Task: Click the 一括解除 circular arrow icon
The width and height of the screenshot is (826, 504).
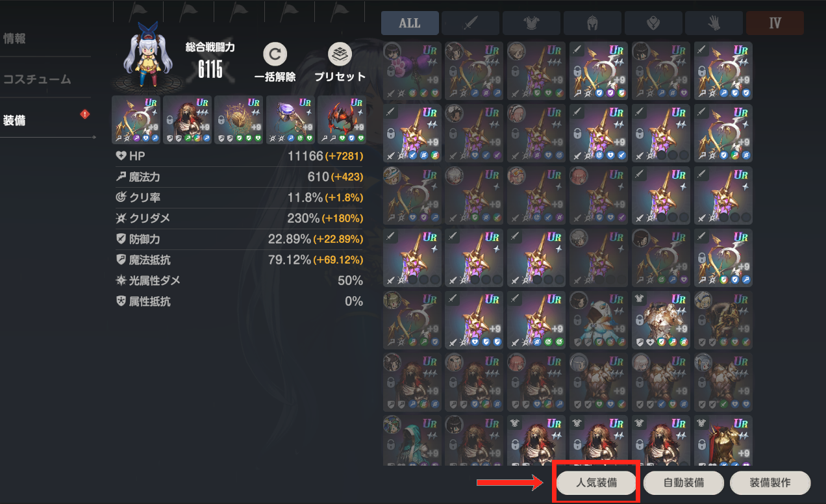Action: (275, 55)
